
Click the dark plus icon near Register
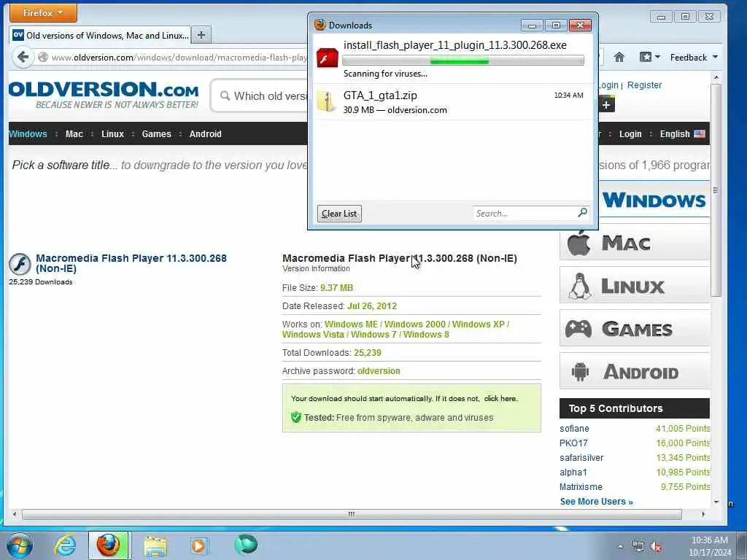(606, 104)
